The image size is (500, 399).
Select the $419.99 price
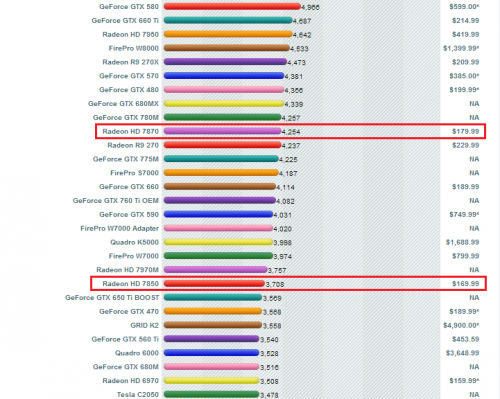tap(465, 35)
